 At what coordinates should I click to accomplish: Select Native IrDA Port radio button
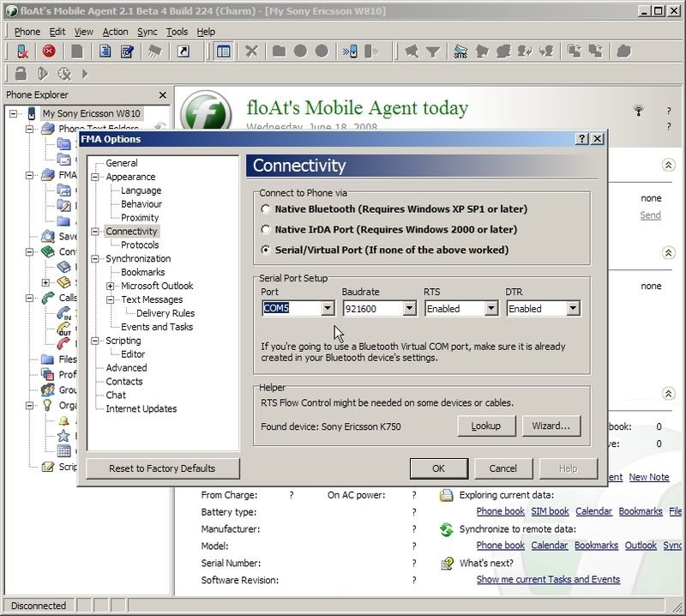pos(266,229)
